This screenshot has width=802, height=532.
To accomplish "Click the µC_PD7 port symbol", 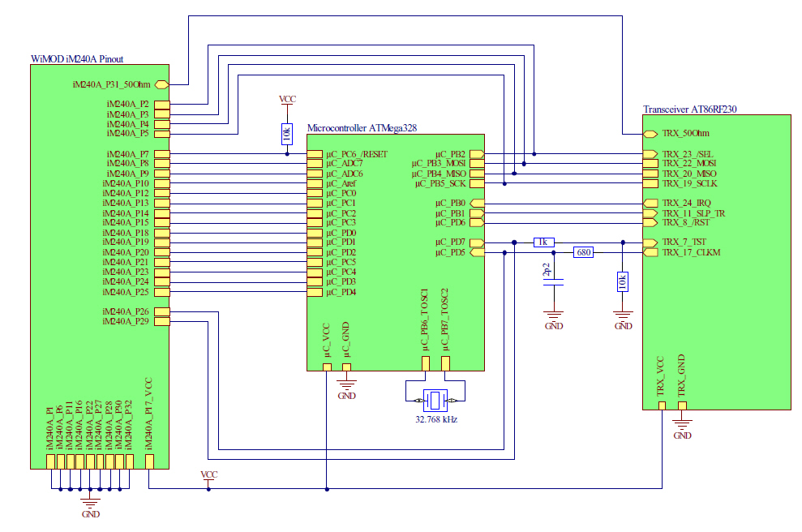I will 477,242.
